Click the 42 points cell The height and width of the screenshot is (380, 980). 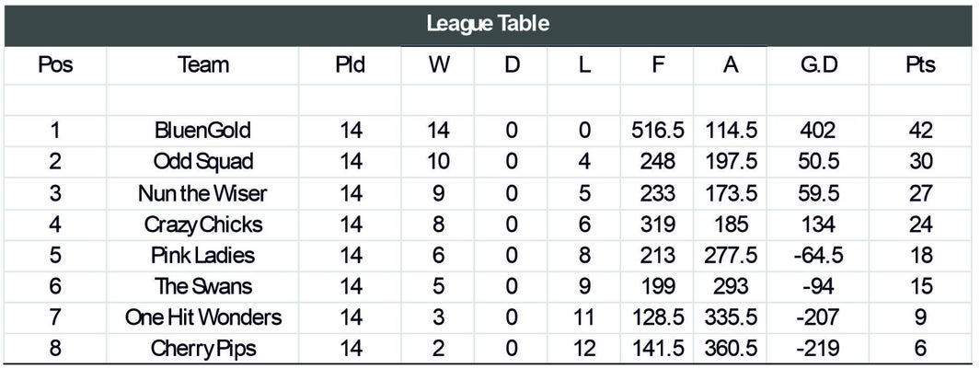coord(920,131)
